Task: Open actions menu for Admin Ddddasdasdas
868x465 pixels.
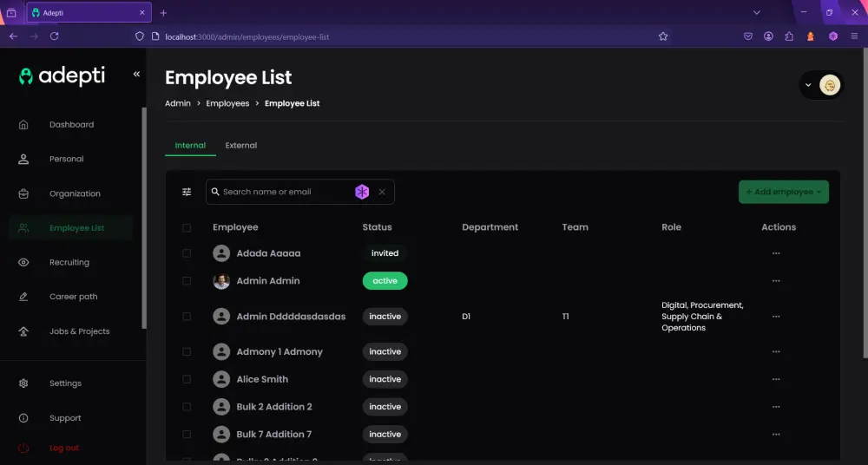Action: (x=776, y=317)
